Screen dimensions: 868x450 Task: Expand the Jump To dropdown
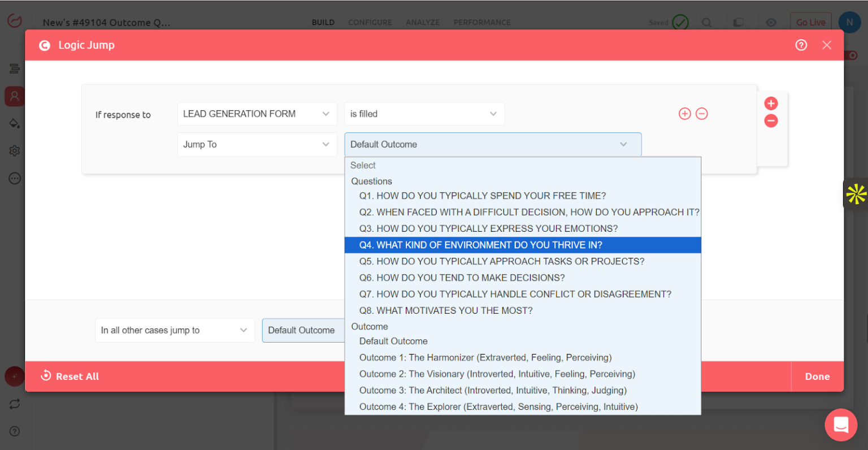click(257, 145)
